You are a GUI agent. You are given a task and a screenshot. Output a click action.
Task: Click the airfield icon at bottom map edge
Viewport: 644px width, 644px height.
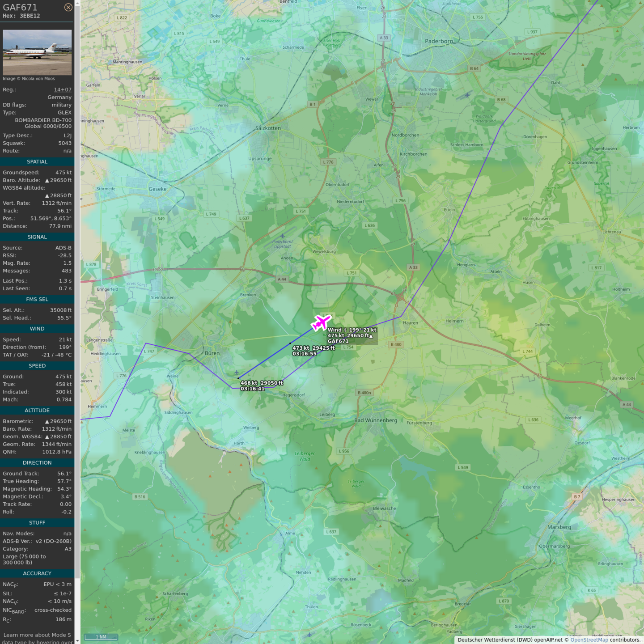(309, 635)
